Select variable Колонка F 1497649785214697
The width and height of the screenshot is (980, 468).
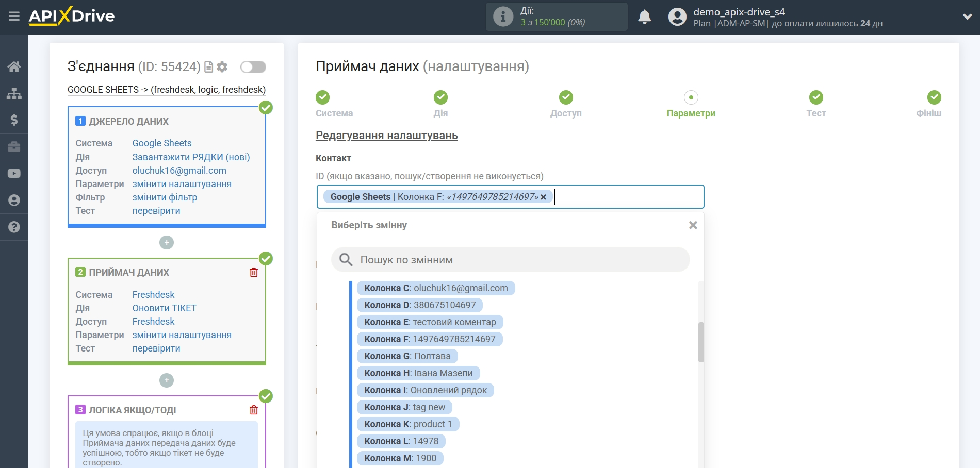pos(430,339)
